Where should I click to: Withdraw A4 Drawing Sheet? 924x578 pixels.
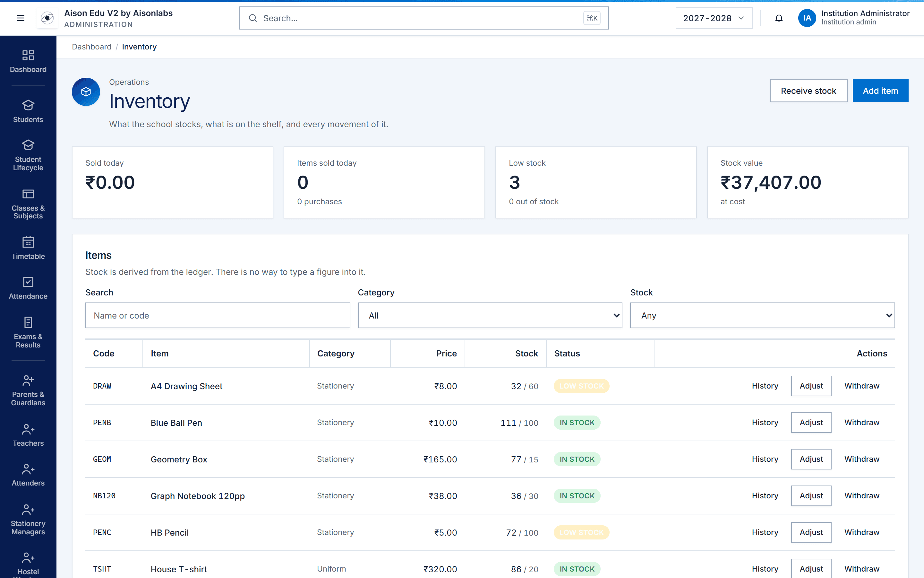click(862, 386)
